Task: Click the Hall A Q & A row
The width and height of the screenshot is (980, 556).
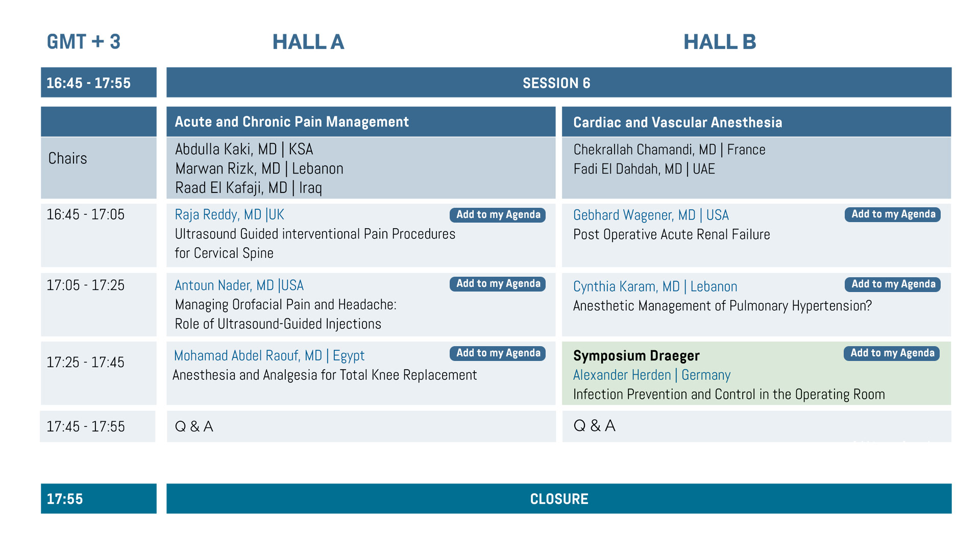Action: tap(361, 426)
